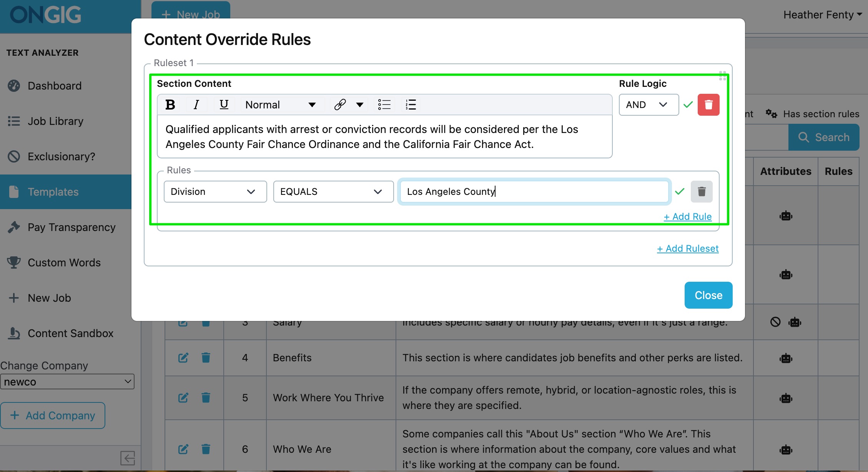Click the robot icon on Work Where You Thrive row
868x472 pixels.
click(786, 397)
